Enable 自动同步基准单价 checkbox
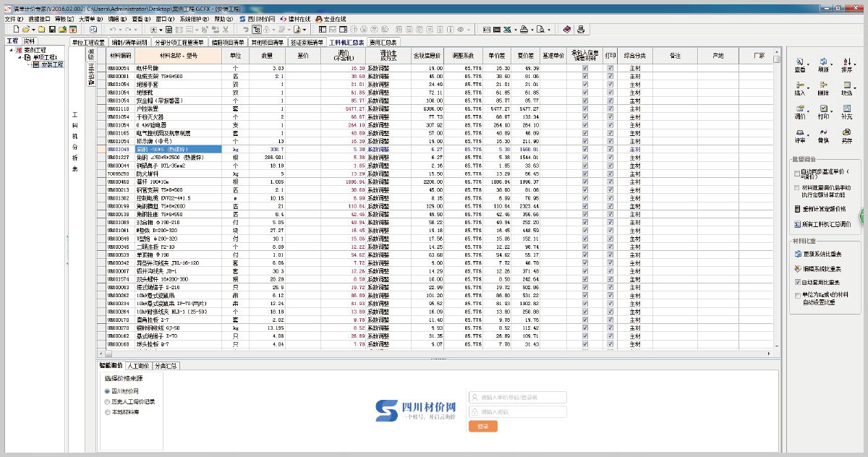The width and height of the screenshot is (868, 457). [797, 174]
